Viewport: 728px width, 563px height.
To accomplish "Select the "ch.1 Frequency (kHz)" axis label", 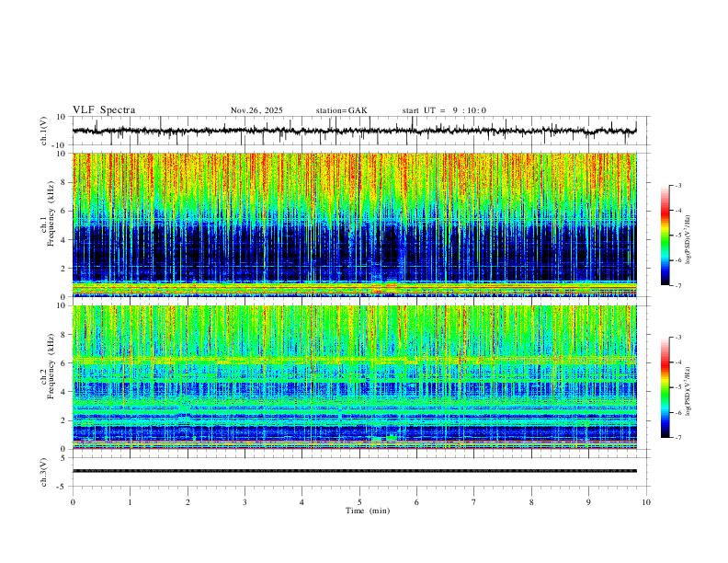I will (x=49, y=213).
